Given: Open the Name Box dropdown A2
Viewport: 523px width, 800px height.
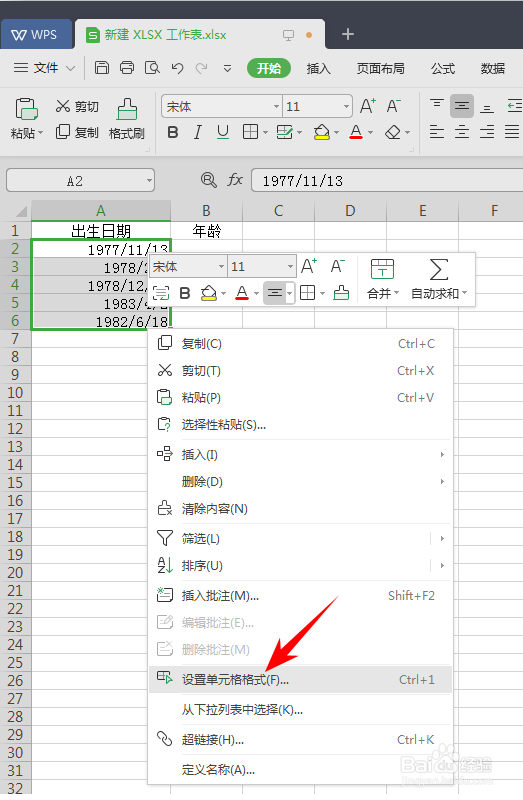Looking at the screenshot, I should [149, 181].
